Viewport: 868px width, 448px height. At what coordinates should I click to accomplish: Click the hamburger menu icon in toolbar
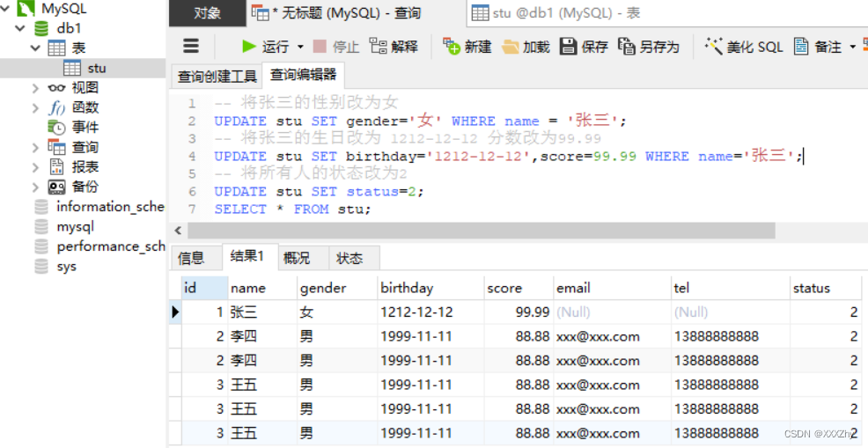tap(191, 46)
